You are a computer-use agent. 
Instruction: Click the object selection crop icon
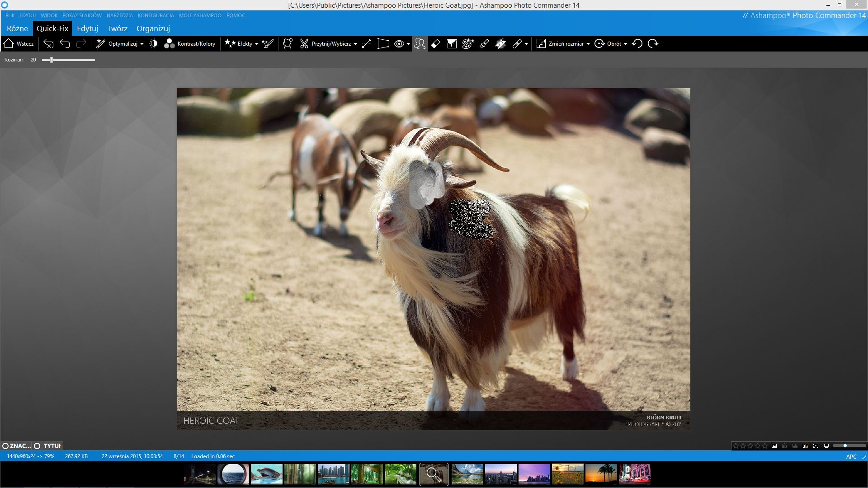(288, 44)
